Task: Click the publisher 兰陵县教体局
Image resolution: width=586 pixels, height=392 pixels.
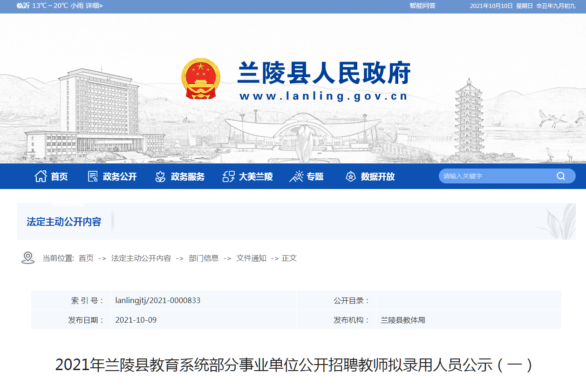Action: pos(403,320)
